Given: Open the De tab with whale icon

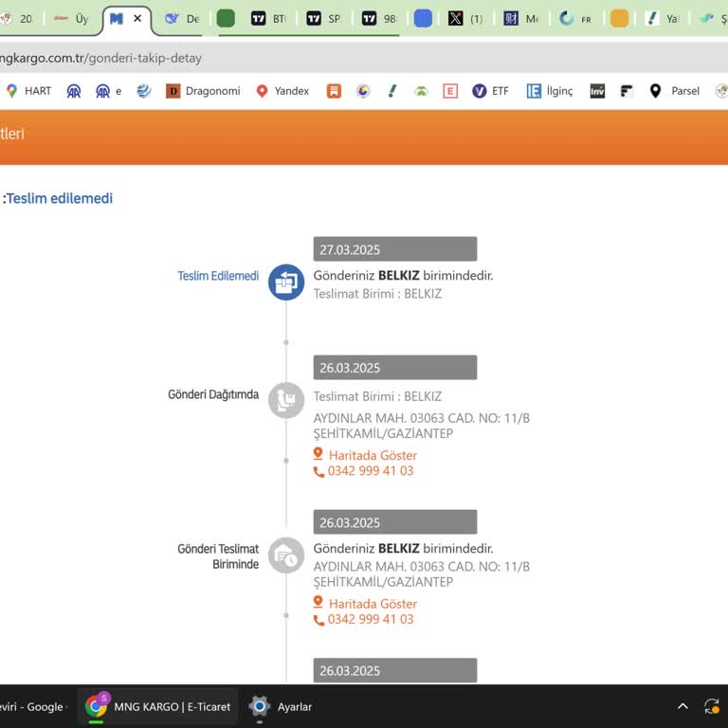Looking at the screenshot, I should 182,19.
